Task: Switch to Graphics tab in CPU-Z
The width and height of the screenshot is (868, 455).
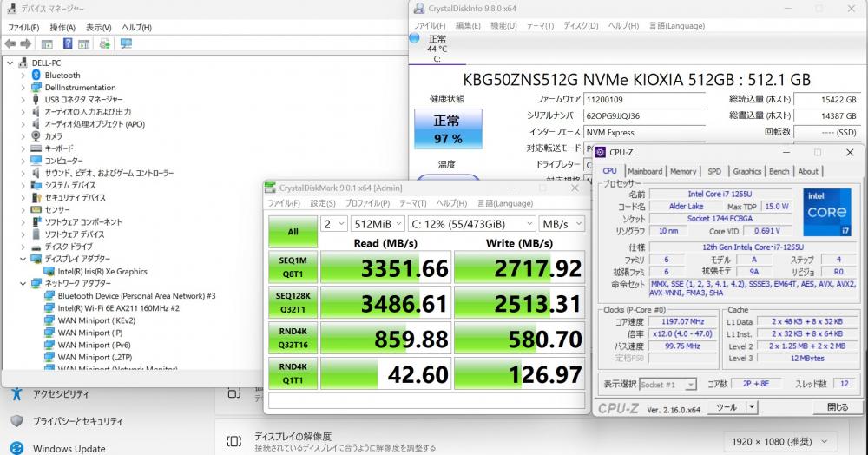Action: (x=747, y=171)
